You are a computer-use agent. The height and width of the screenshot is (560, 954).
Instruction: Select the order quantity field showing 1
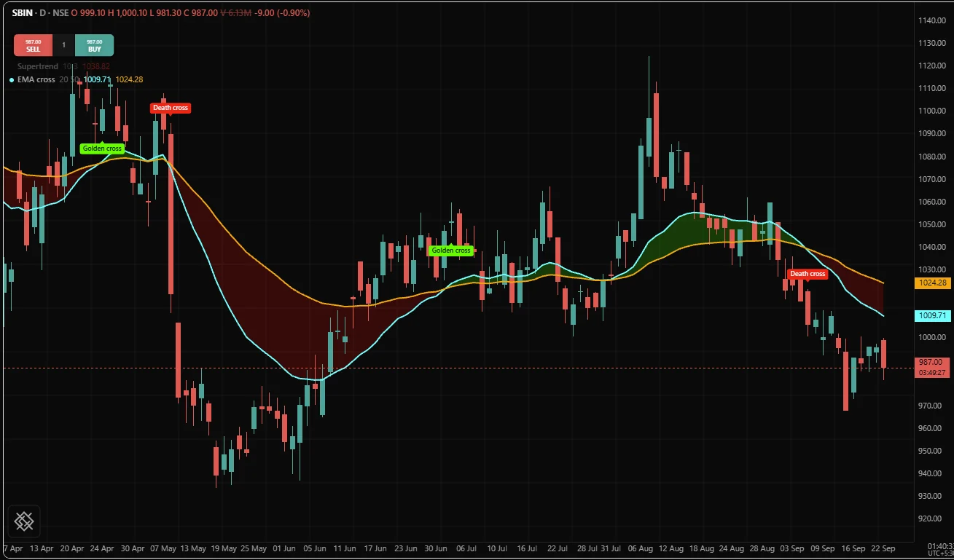(x=63, y=45)
